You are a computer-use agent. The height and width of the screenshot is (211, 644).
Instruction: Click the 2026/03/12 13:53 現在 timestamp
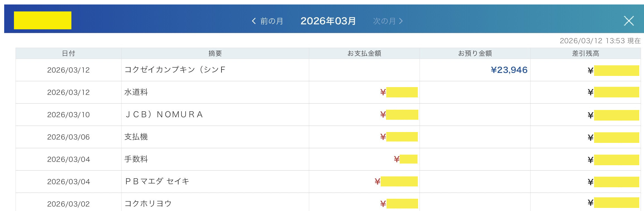600,41
